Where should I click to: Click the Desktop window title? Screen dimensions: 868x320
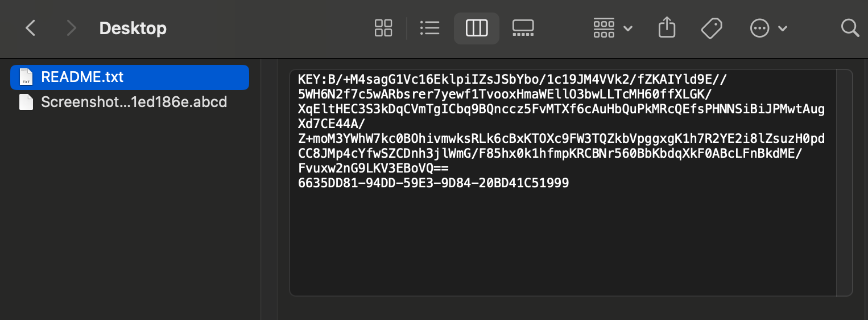click(x=133, y=28)
